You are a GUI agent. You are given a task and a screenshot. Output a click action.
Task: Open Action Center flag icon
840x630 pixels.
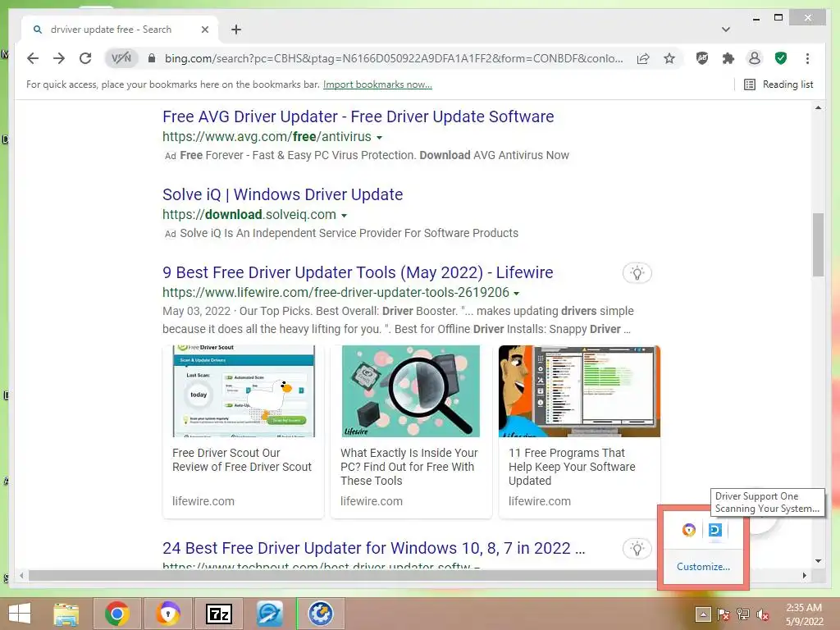click(x=723, y=614)
